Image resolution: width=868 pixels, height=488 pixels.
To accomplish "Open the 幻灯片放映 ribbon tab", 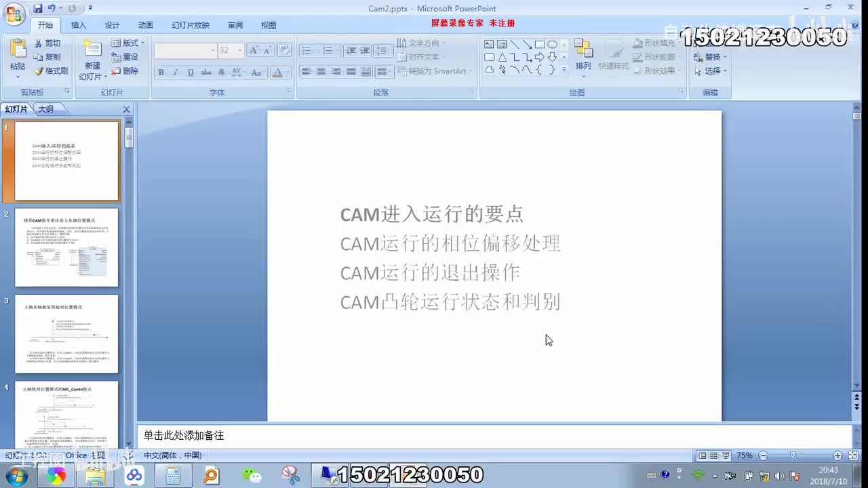I will [191, 25].
